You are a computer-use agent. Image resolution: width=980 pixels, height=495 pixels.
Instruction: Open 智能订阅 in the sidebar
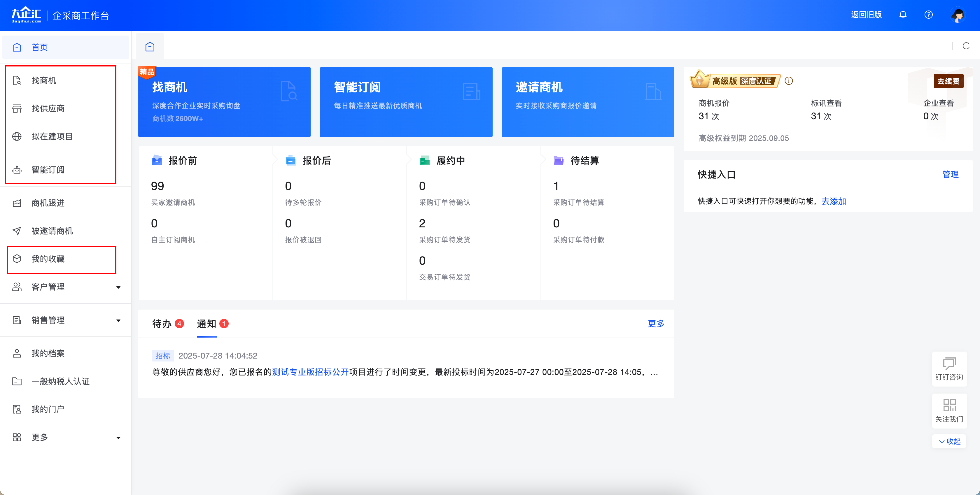[x=48, y=170]
